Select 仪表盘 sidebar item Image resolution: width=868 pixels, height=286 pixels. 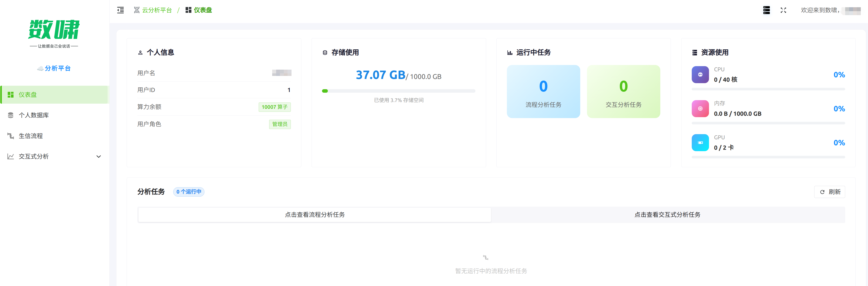click(28, 95)
